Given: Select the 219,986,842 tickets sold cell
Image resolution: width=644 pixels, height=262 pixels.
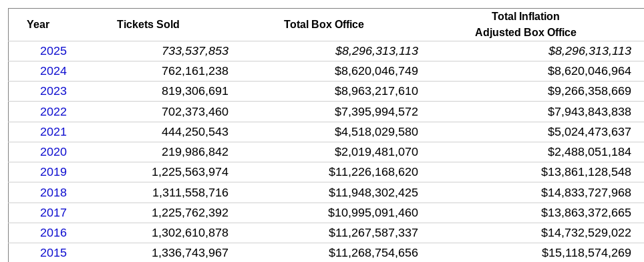Looking at the screenshot, I should 195,152.
